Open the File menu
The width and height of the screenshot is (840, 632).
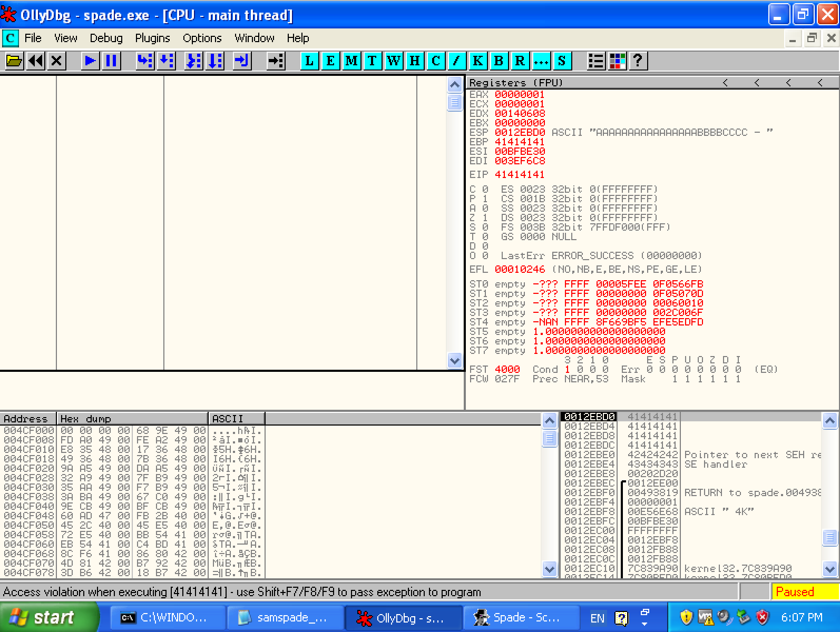click(33, 38)
